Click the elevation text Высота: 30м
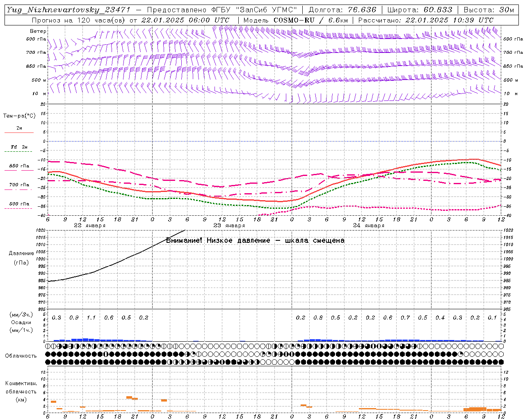The image size is (525, 420). click(488, 10)
